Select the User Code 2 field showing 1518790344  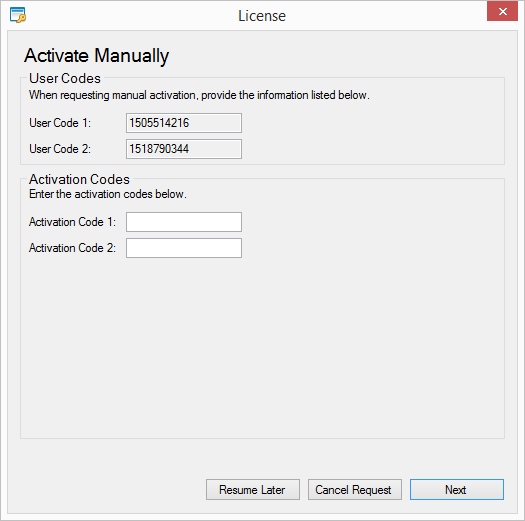click(x=184, y=149)
